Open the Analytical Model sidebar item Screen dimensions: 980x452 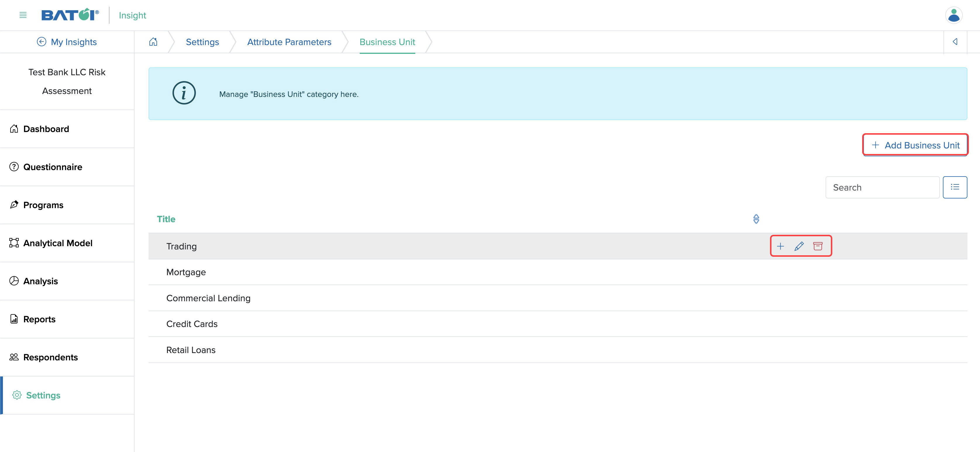67,243
